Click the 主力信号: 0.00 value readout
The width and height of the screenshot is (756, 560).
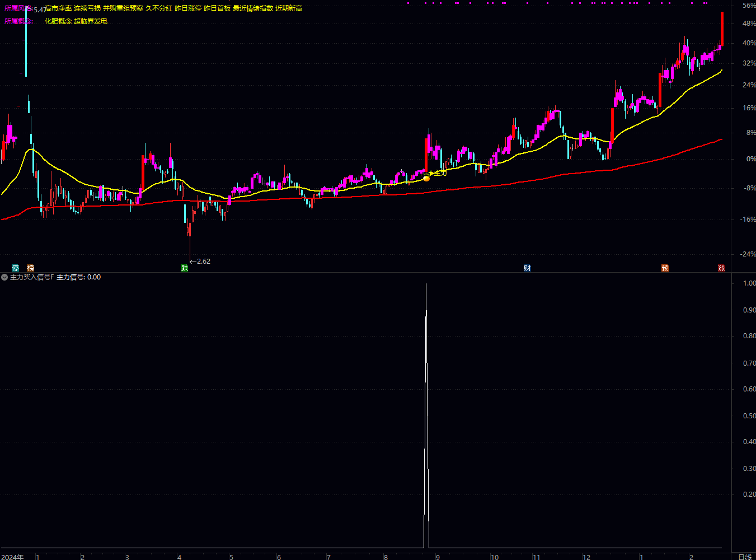(x=79, y=277)
